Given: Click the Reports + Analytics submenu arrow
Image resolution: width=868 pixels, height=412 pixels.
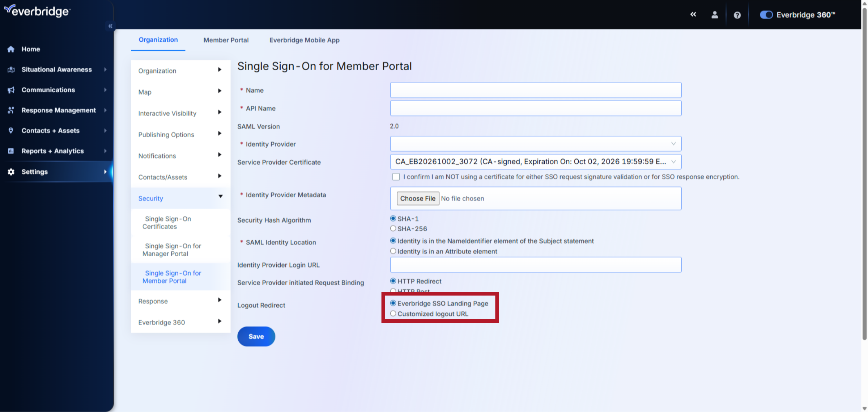Looking at the screenshot, I should pyautogui.click(x=105, y=151).
